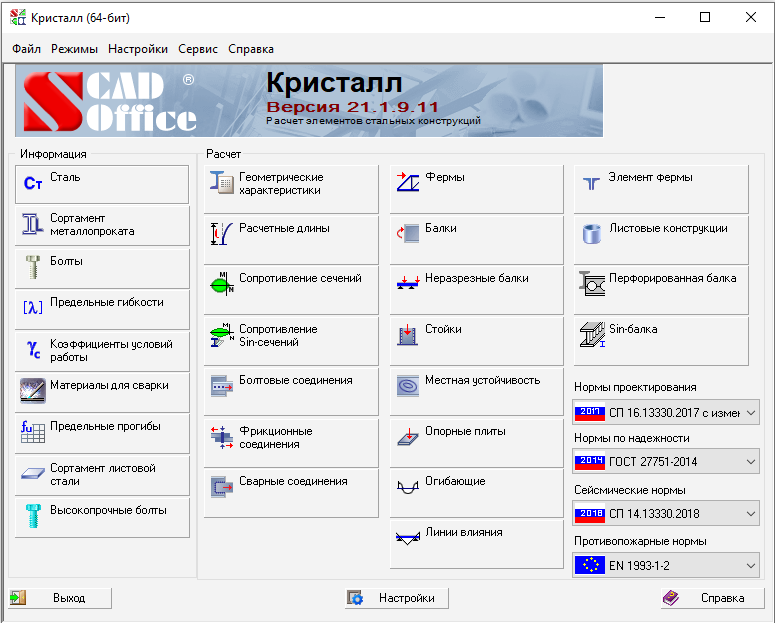The width and height of the screenshot is (775, 623).
Task: Launch Геометрические характеристики icon
Action: click(x=221, y=183)
